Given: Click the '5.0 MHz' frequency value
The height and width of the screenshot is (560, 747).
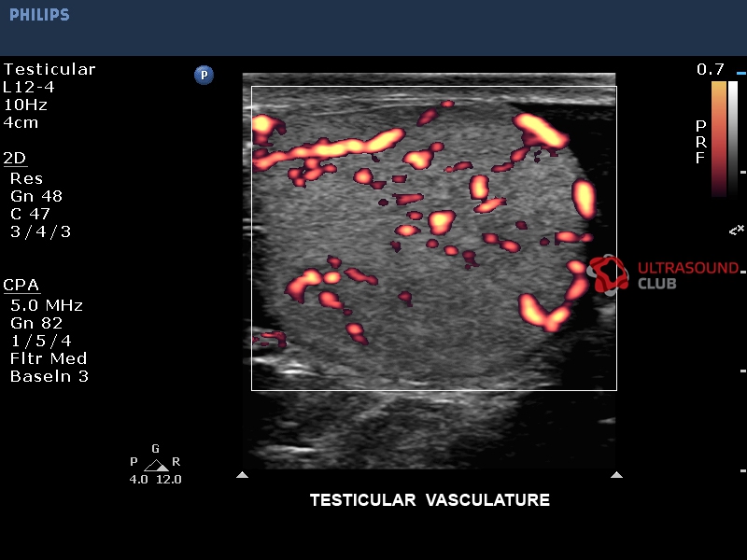Looking at the screenshot, I should 47,305.
